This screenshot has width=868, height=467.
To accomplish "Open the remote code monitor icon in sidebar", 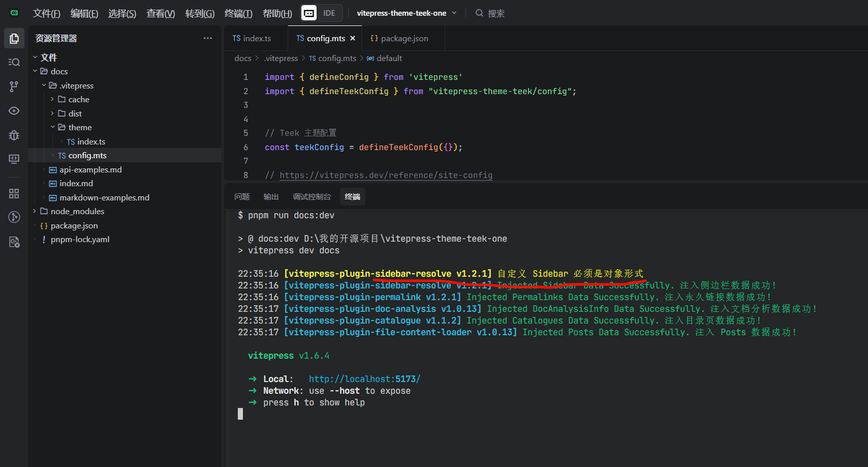I will [14, 159].
